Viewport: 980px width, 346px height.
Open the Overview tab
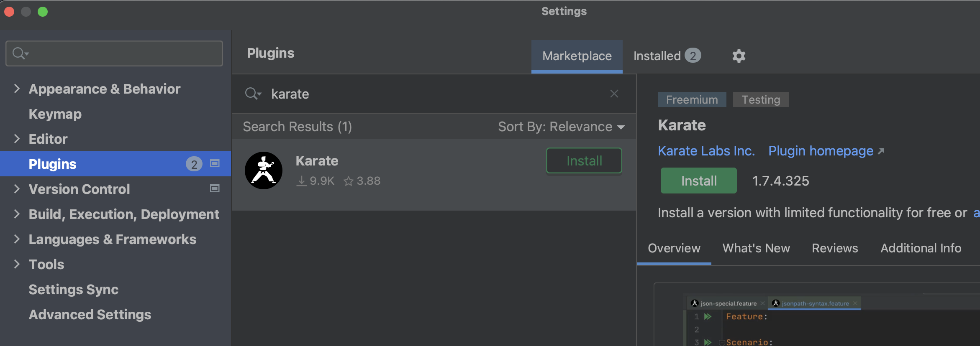pyautogui.click(x=674, y=248)
